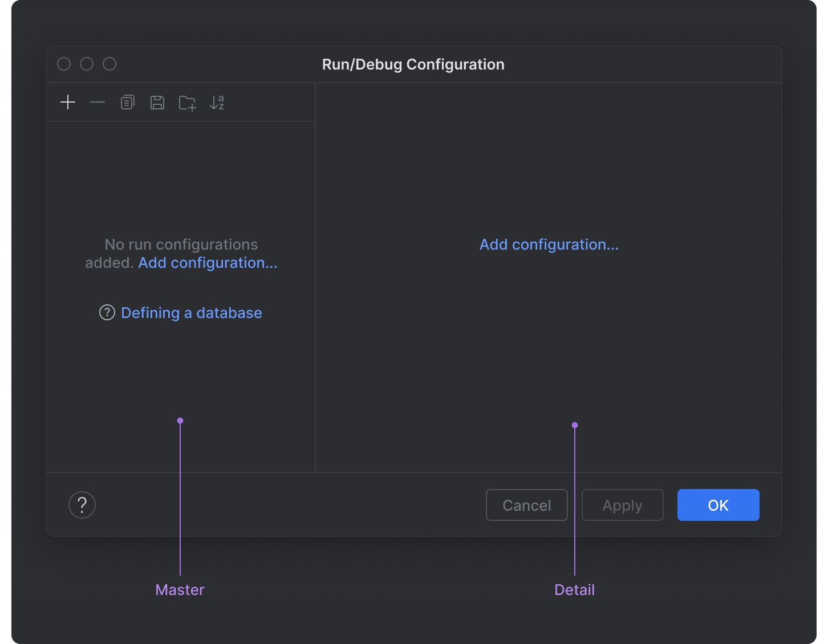Click the Cancel button
This screenshot has height=644, width=828.
click(526, 505)
